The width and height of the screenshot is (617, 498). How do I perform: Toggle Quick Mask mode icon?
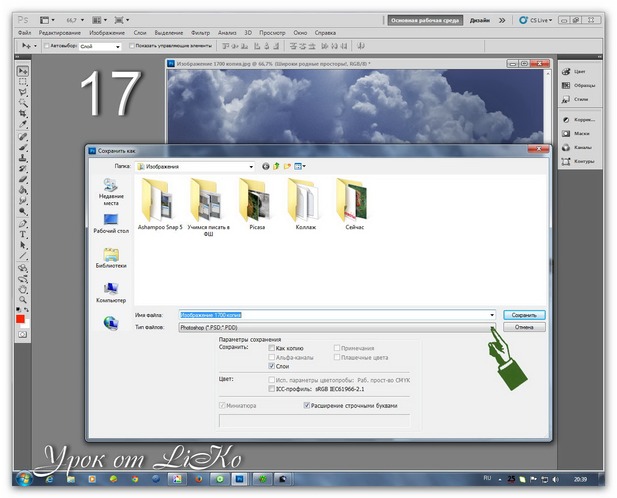point(22,334)
